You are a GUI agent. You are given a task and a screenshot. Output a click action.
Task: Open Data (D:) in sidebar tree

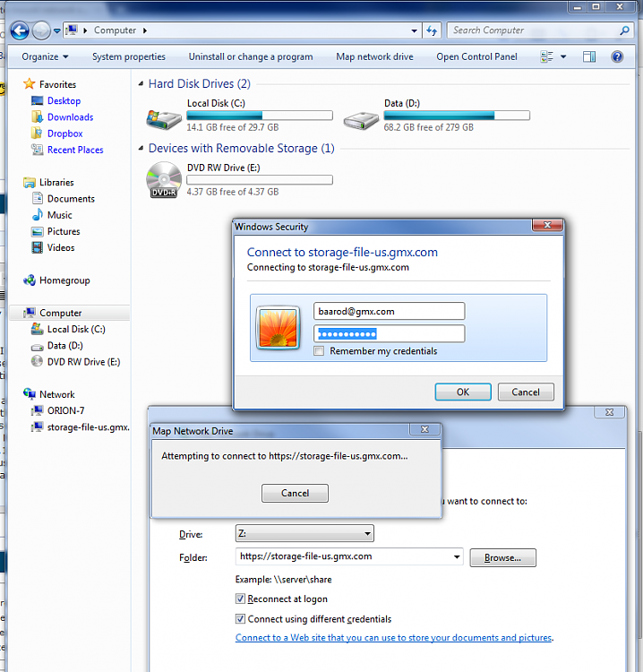pyautogui.click(x=64, y=346)
